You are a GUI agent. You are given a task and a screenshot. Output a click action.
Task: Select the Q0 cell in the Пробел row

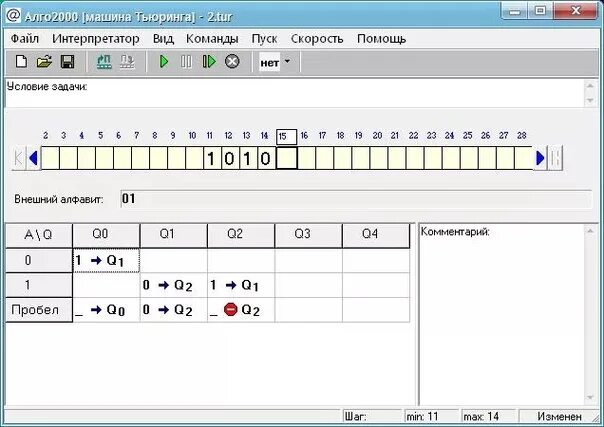pyautogui.click(x=106, y=310)
